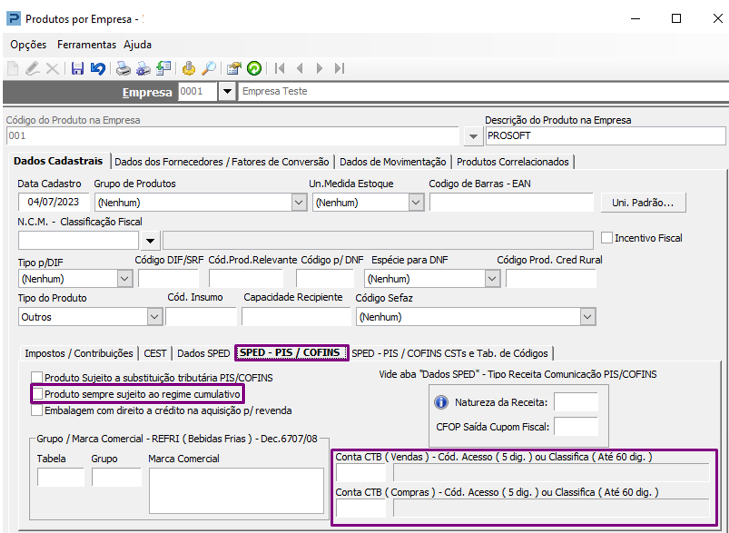The width and height of the screenshot is (729, 533).
Task: Click the Conta CTB (Vendas) code field
Action: point(361,473)
